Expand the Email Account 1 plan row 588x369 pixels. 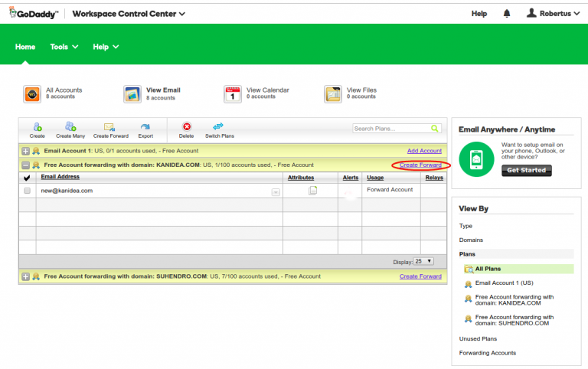[x=25, y=151]
